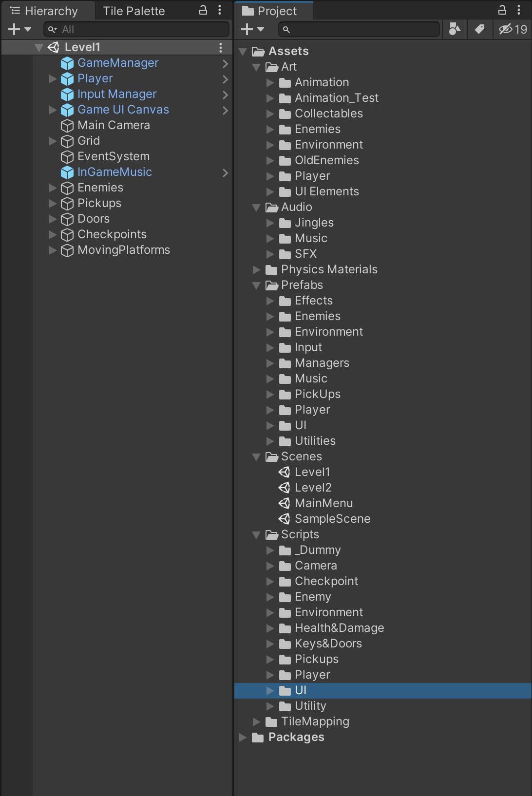Click the Checkpoints object icon
Image resolution: width=532 pixels, height=796 pixels.
[x=67, y=235]
